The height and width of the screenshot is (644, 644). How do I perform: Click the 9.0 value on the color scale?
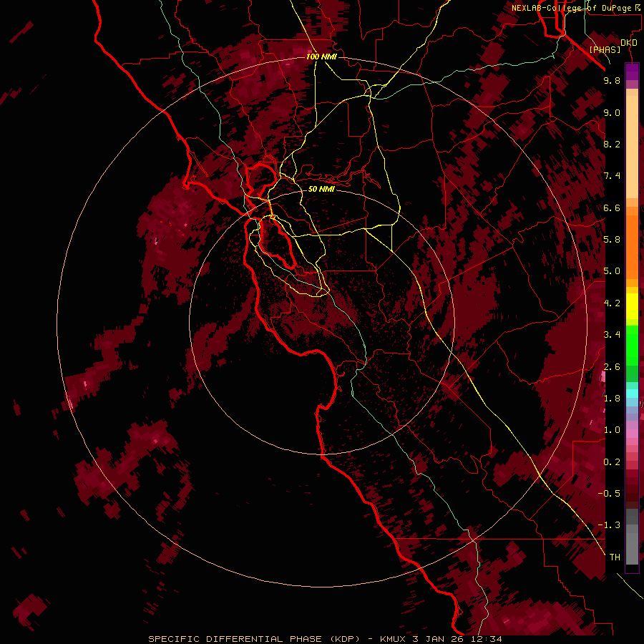(x=612, y=112)
